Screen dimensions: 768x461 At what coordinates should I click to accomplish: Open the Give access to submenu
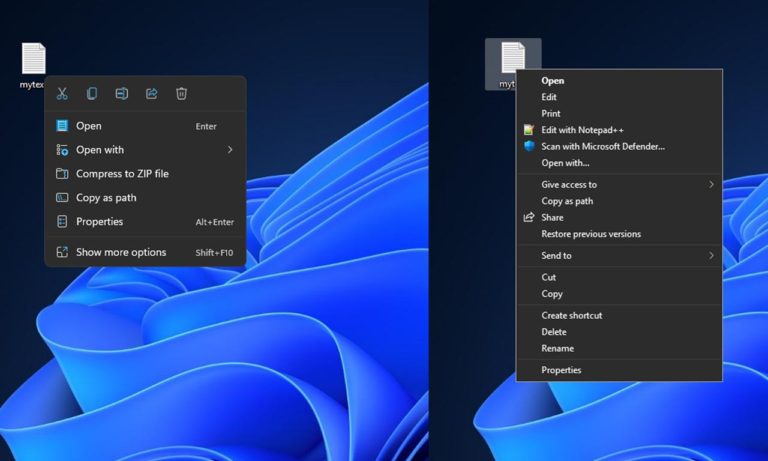620,185
